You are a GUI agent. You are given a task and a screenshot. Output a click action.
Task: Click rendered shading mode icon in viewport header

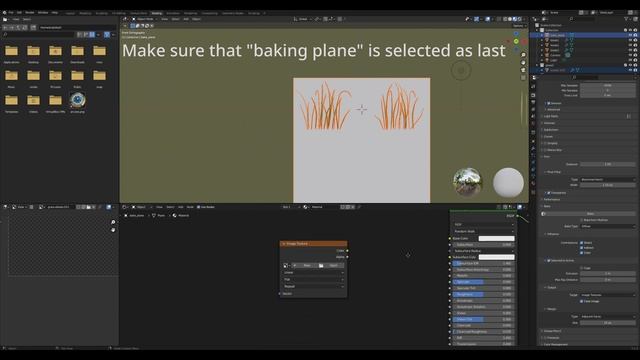[520, 19]
